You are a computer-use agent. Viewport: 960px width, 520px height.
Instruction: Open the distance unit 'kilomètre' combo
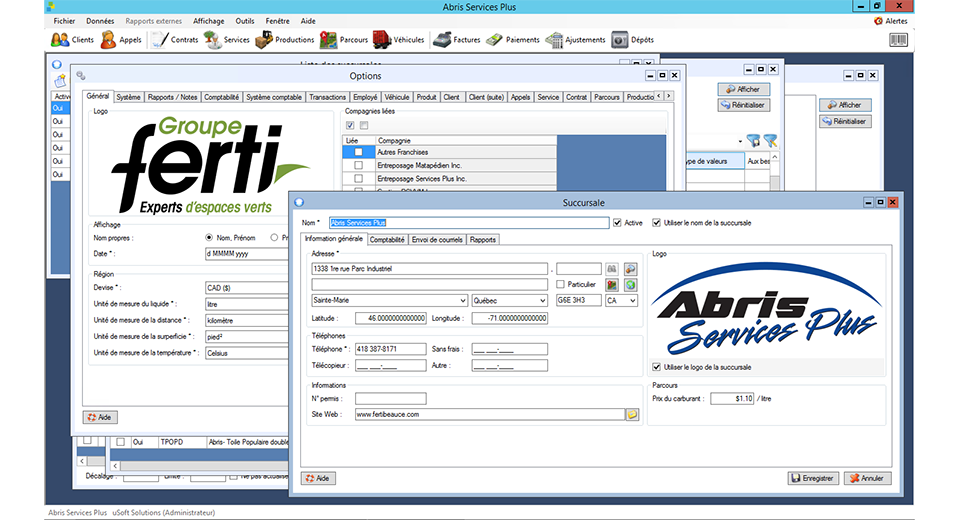tap(247, 320)
